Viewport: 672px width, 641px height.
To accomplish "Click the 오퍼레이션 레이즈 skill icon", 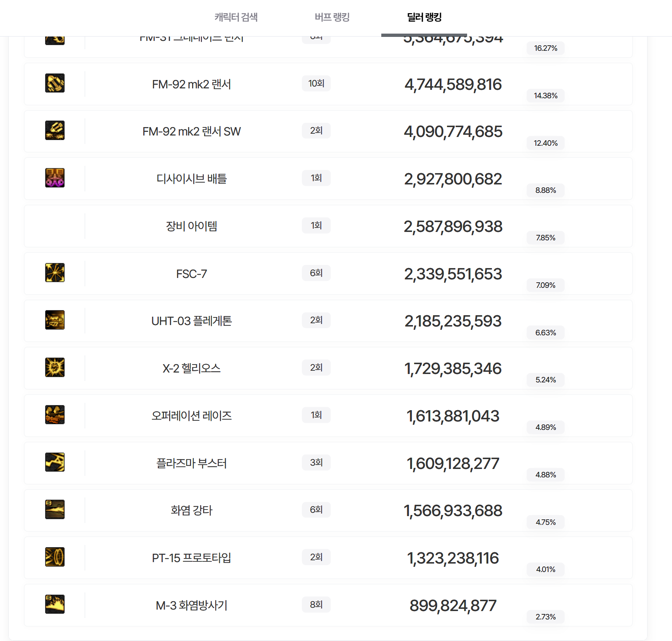I will click(x=55, y=415).
